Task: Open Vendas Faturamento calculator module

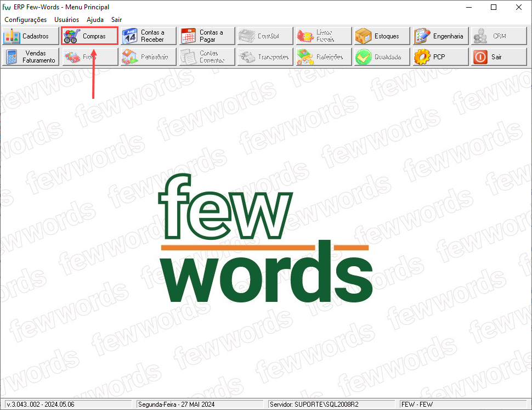Action: pos(31,57)
